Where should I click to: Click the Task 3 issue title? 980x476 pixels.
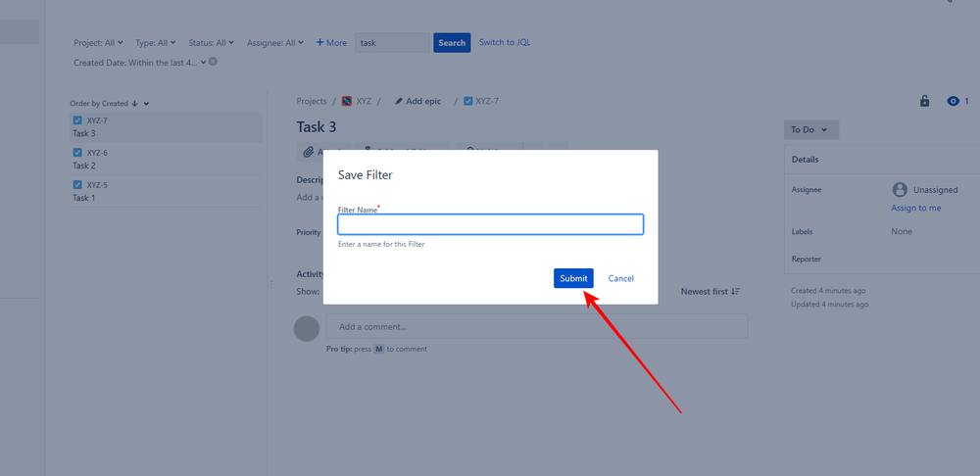(x=317, y=126)
